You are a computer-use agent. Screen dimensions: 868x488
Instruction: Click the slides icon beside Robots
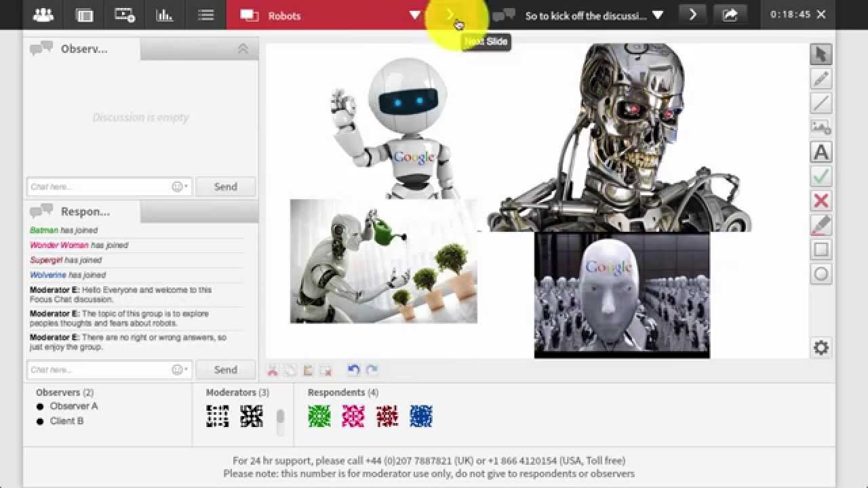pos(250,15)
